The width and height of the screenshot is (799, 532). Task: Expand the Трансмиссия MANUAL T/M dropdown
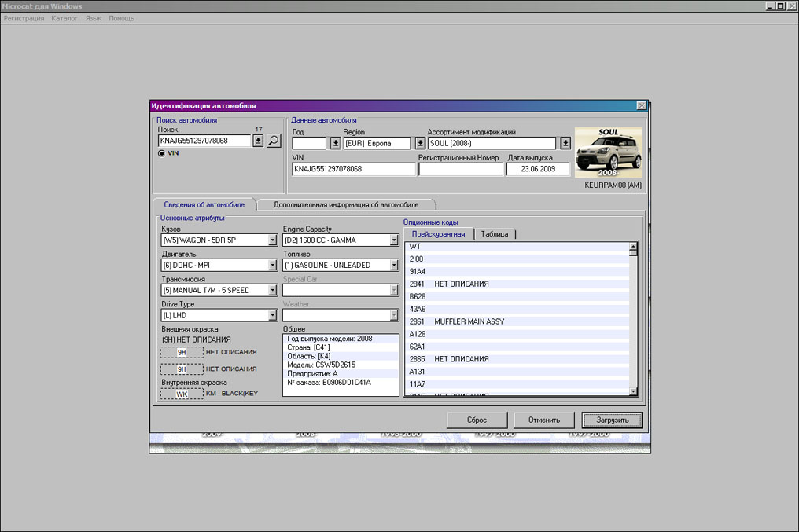[272, 291]
